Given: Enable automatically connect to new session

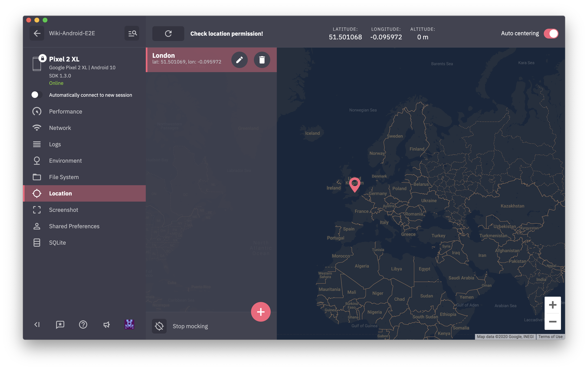Looking at the screenshot, I should coord(37,95).
